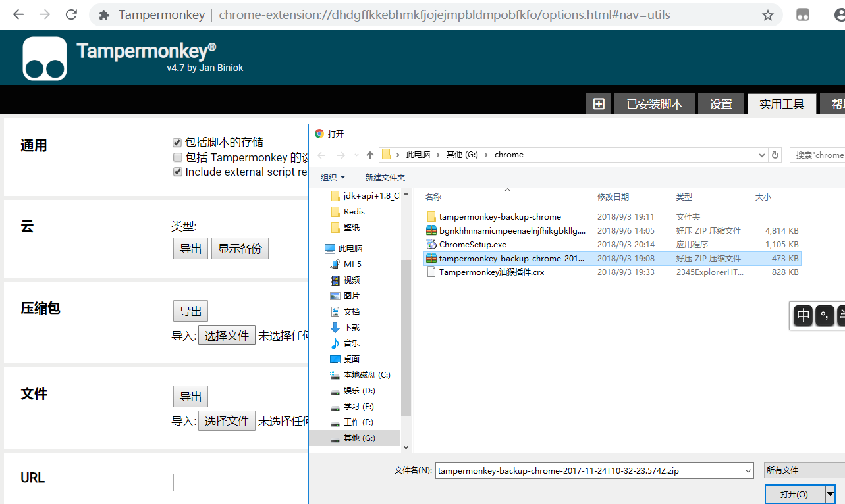This screenshot has width=845, height=504.
Task: Click the arrow beside the 打开(O) button
Action: pyautogui.click(x=830, y=494)
